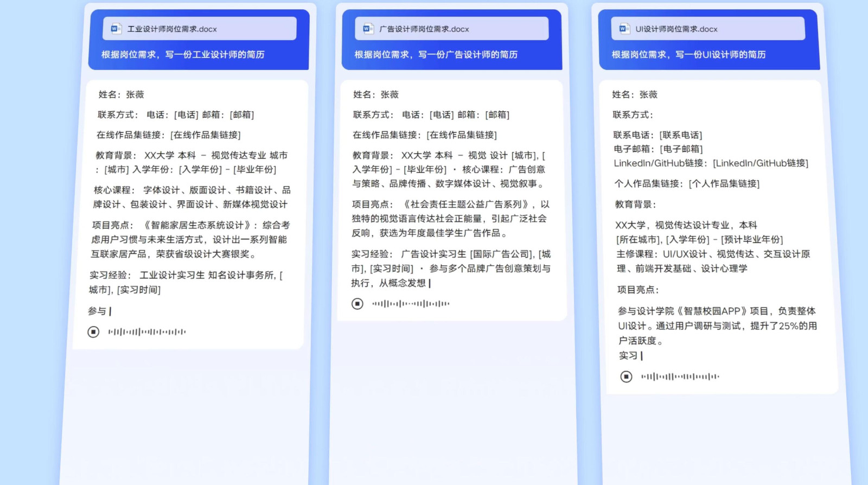Click 在线作品集链接 line in 工业设计师 card

(x=169, y=135)
